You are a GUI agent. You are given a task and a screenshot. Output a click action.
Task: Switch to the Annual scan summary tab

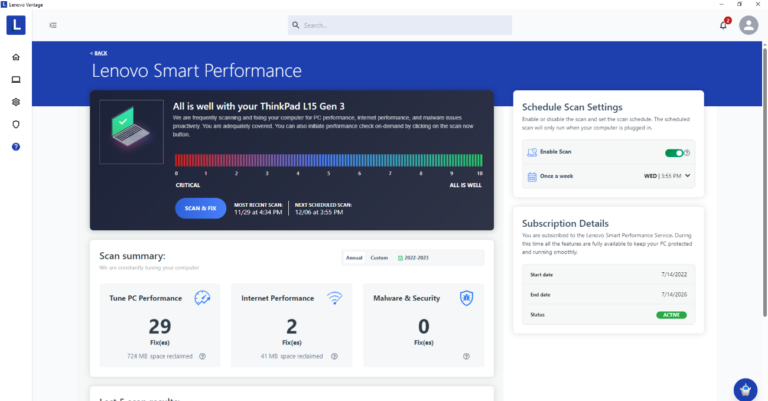(x=353, y=258)
